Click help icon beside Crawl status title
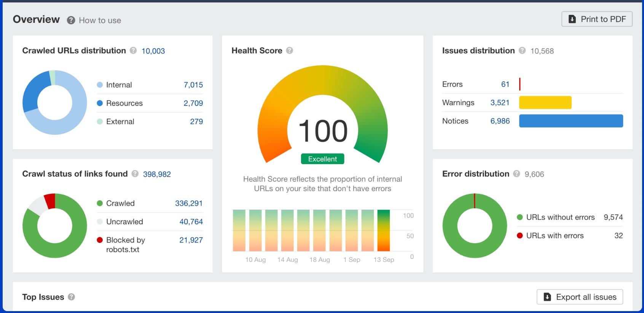Screen dimensions: 644x313 point(135,174)
